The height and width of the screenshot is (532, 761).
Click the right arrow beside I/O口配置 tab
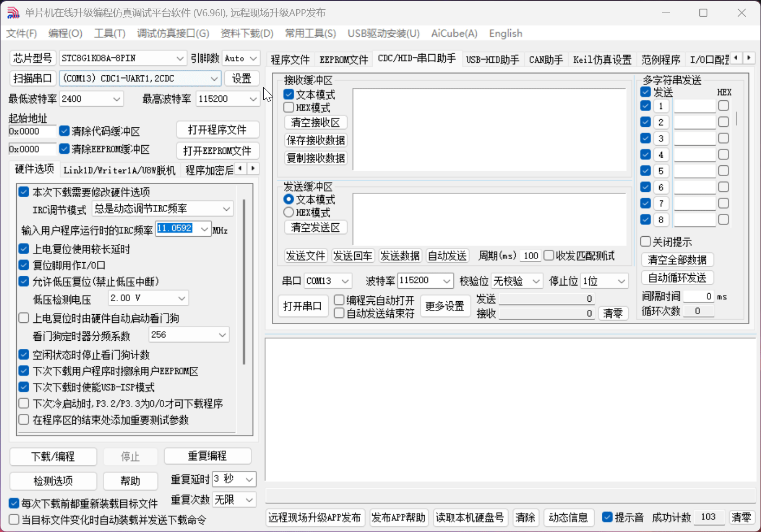click(x=749, y=57)
